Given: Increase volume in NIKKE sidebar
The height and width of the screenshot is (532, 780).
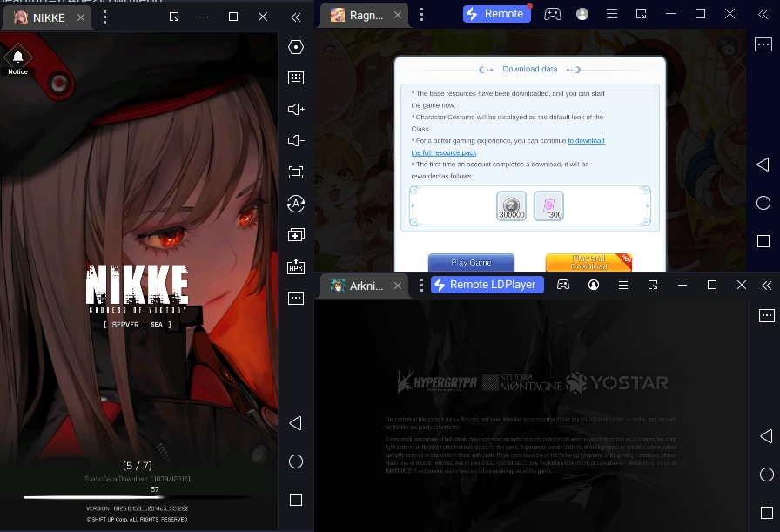Looking at the screenshot, I should pos(296,110).
